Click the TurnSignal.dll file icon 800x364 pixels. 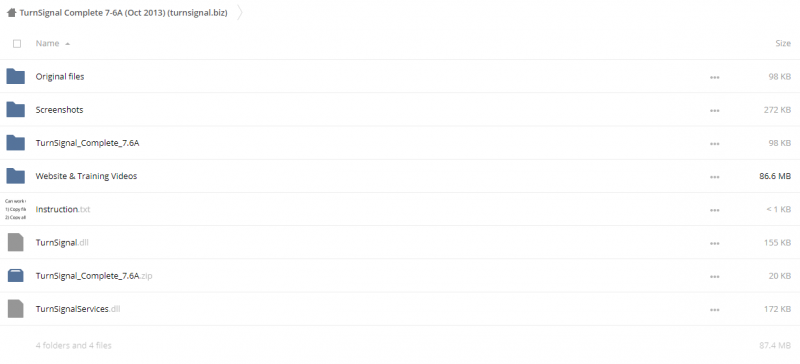click(15, 242)
